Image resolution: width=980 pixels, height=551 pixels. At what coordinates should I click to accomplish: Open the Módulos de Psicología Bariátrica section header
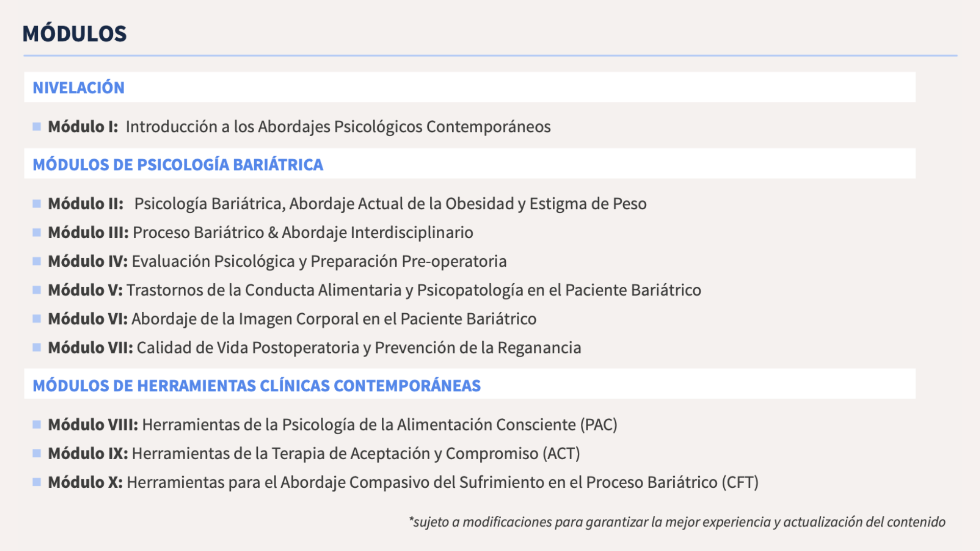click(178, 164)
